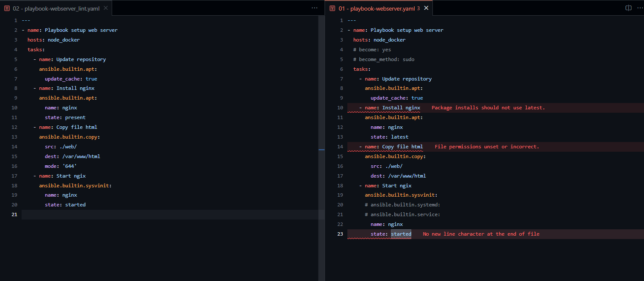Click line number 23 in playbook-webserver.yaml gutter
The height and width of the screenshot is (281, 644).
(x=340, y=234)
